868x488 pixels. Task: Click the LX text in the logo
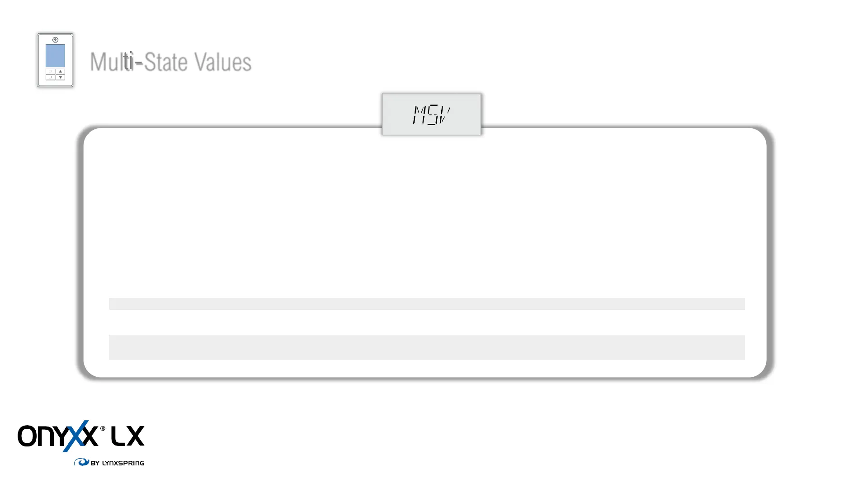click(x=128, y=436)
